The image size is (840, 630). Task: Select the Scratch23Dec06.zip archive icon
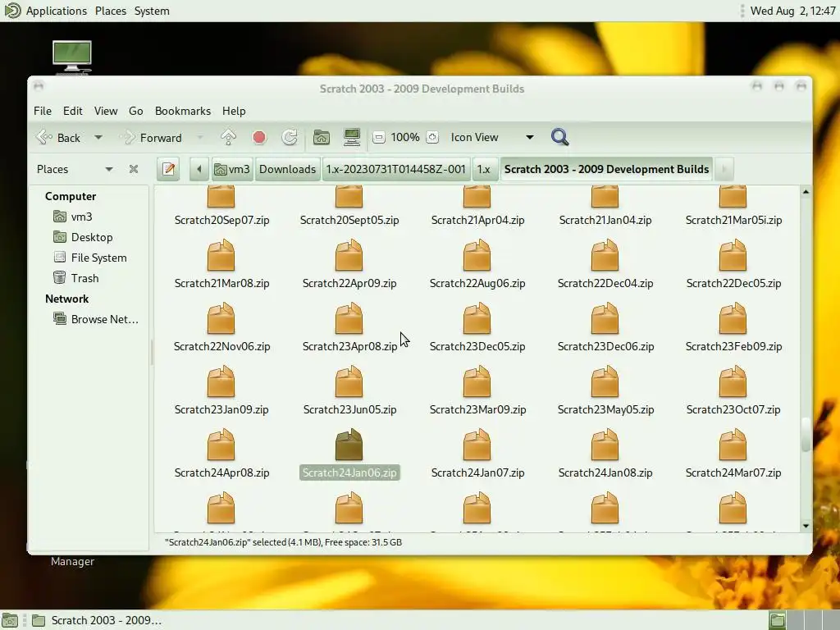605,319
